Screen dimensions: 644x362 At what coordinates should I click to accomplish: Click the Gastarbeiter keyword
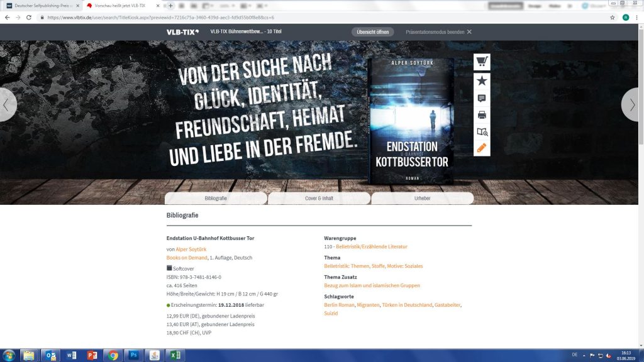pos(447,305)
